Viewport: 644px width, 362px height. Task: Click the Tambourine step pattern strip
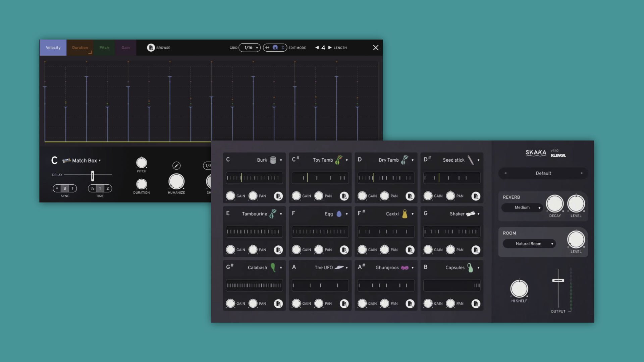coord(254,232)
